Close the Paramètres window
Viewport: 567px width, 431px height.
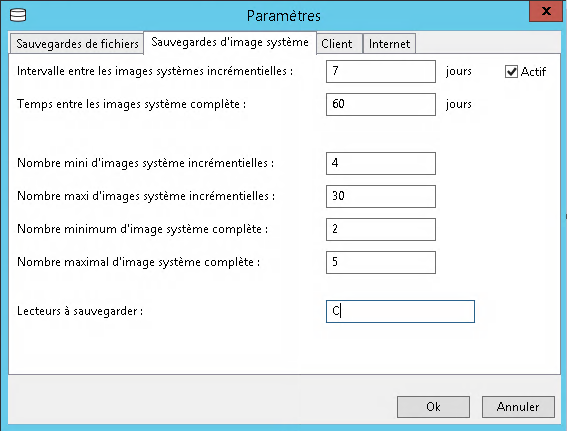click(x=546, y=11)
